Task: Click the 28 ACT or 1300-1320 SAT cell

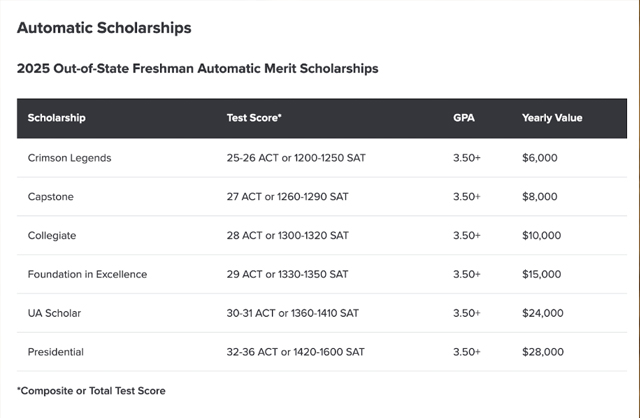Action: 288,236
